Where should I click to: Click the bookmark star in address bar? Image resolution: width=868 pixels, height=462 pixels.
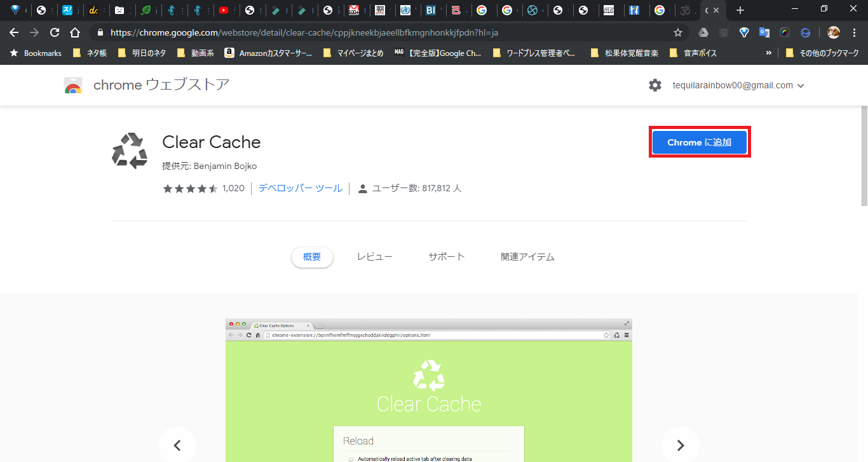pos(678,32)
